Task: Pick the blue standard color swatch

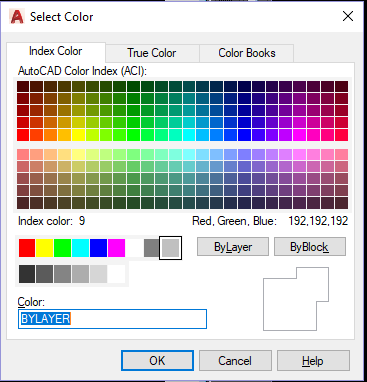Action: [99, 248]
